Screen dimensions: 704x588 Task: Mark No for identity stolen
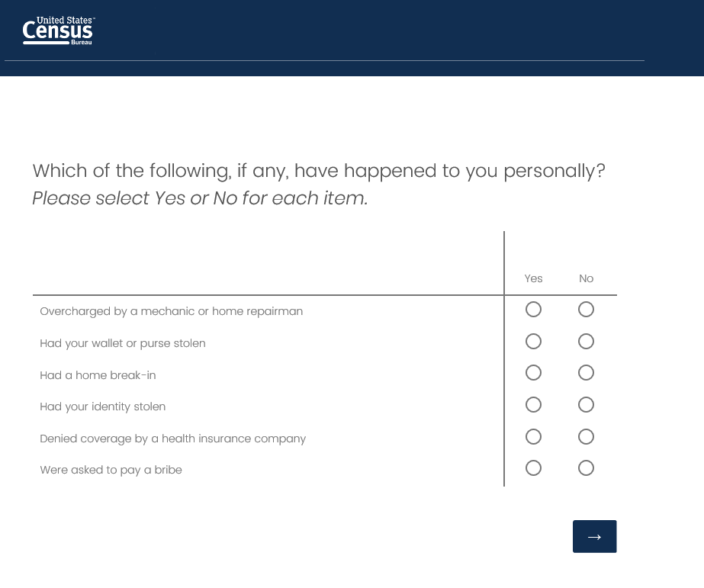[x=586, y=405]
